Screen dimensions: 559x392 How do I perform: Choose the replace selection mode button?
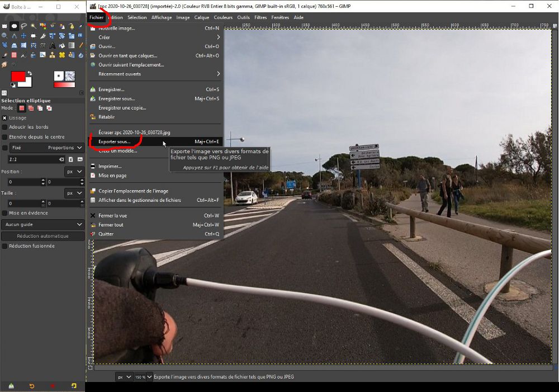pos(22,108)
